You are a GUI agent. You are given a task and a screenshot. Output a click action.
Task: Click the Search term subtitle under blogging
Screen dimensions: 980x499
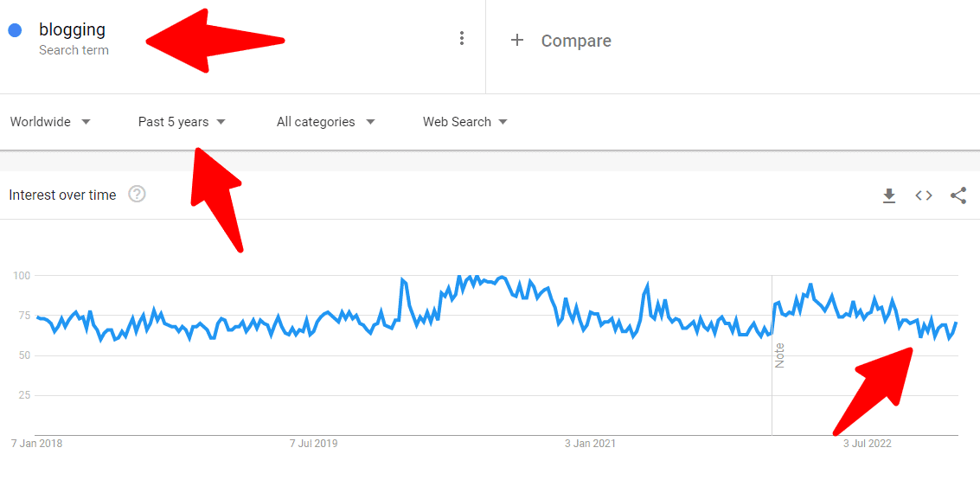(x=74, y=50)
